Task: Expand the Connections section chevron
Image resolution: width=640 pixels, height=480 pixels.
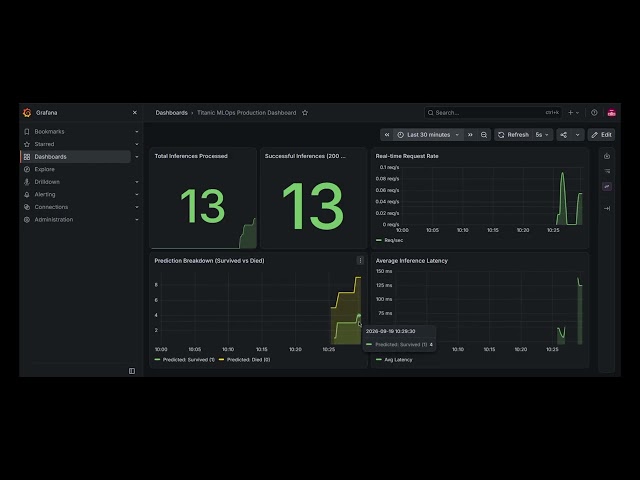Action: pos(137,207)
